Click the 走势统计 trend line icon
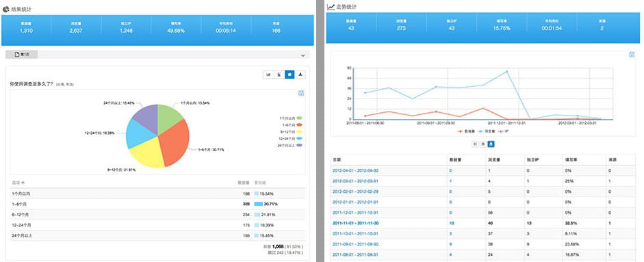 (x=331, y=7)
